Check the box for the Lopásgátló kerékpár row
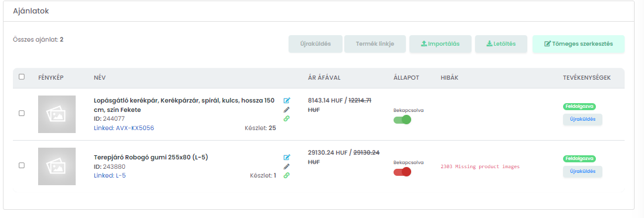Image resolution: width=644 pixels, height=218 pixels. pos(22,113)
